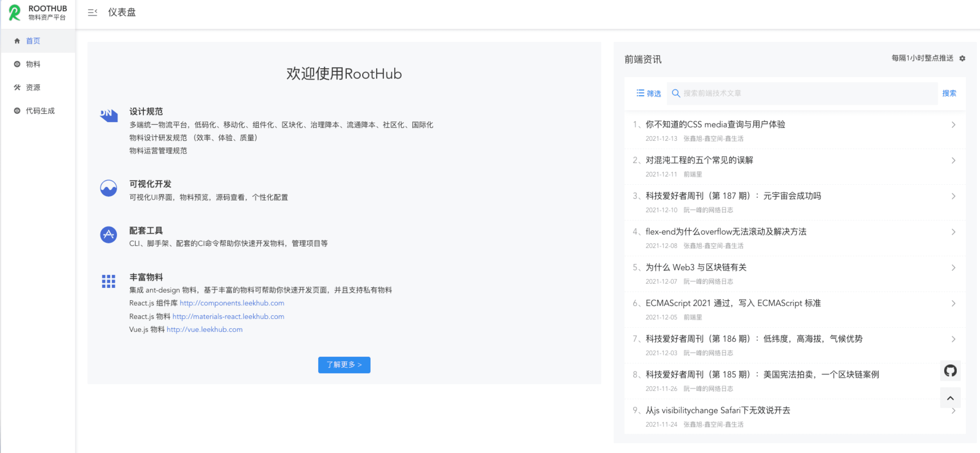Collapse the sidebar with the menu fold icon
Image resolution: width=980 pixels, height=453 pixels.
click(x=92, y=13)
